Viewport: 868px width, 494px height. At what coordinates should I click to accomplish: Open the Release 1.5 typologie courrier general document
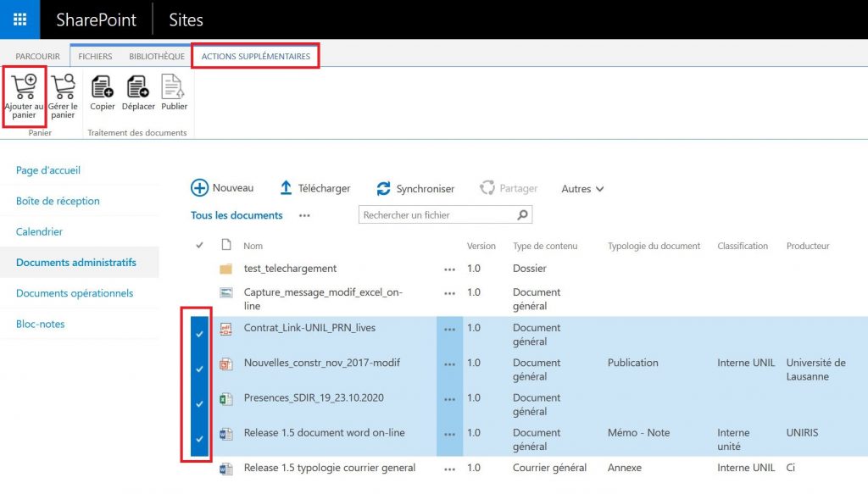tap(329, 468)
